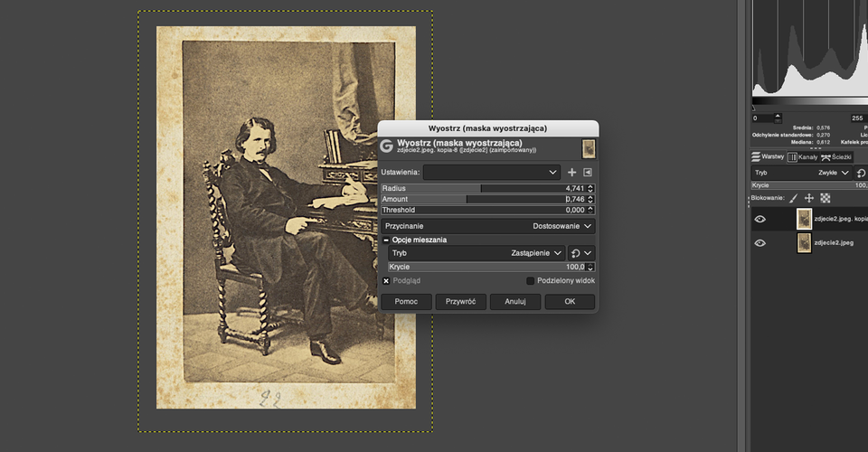Click the blending mode group icon in dialog

[576, 253]
